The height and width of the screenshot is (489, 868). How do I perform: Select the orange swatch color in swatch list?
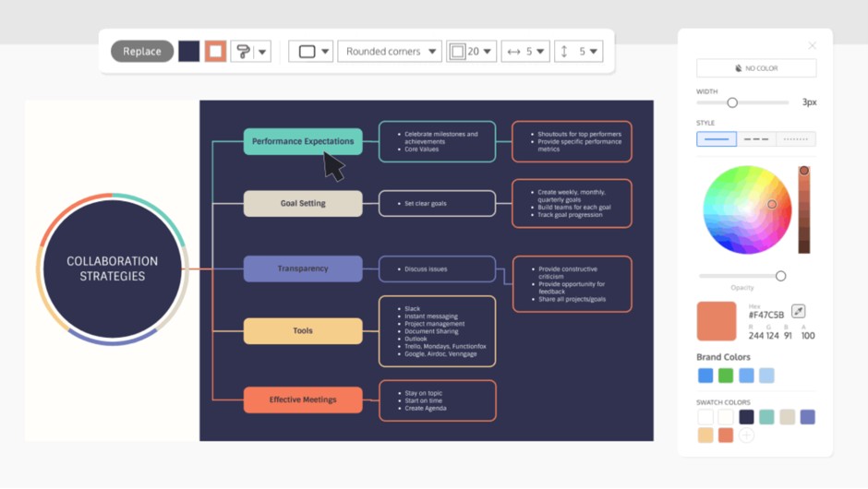point(726,435)
